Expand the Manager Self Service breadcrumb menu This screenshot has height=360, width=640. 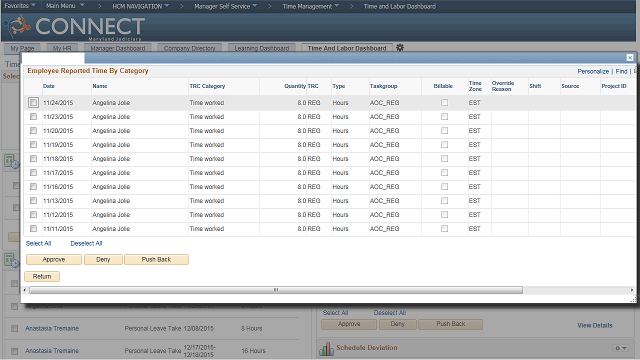[225, 6]
